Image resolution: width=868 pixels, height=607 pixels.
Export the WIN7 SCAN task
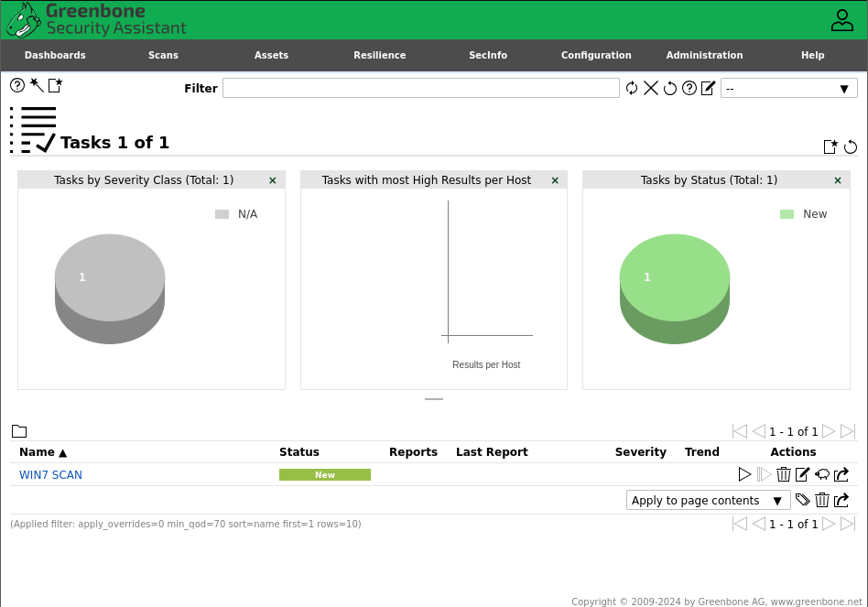tap(841, 474)
